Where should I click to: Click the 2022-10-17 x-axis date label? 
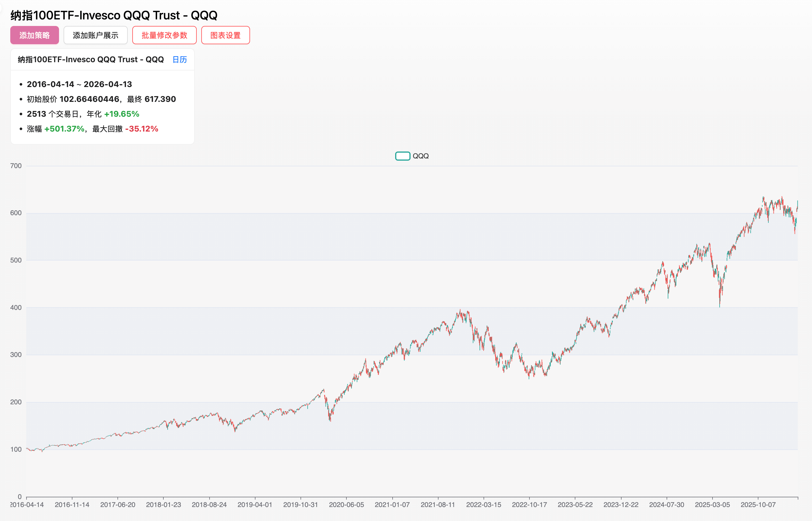529,505
